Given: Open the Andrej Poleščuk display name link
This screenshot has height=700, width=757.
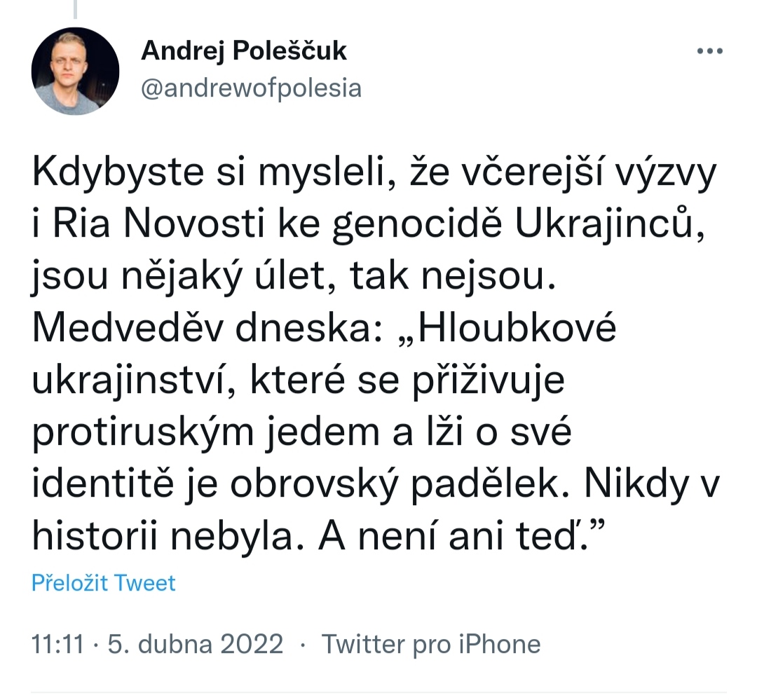Looking at the screenshot, I should tap(244, 50).
